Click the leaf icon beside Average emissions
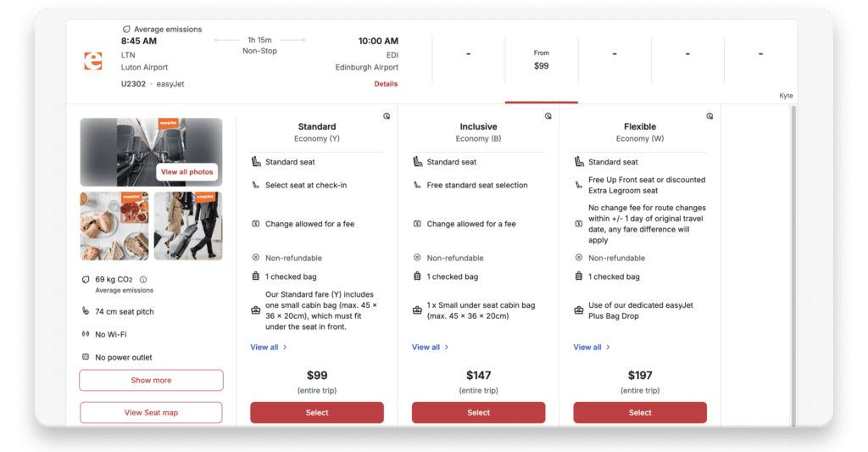This screenshot has height=452, width=868. click(127, 29)
